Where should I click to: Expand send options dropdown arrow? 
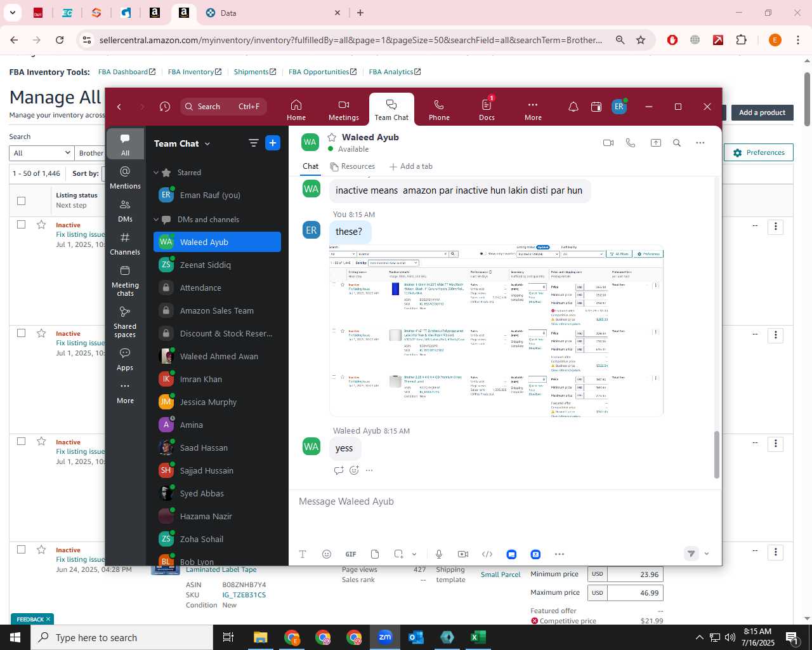tap(707, 554)
